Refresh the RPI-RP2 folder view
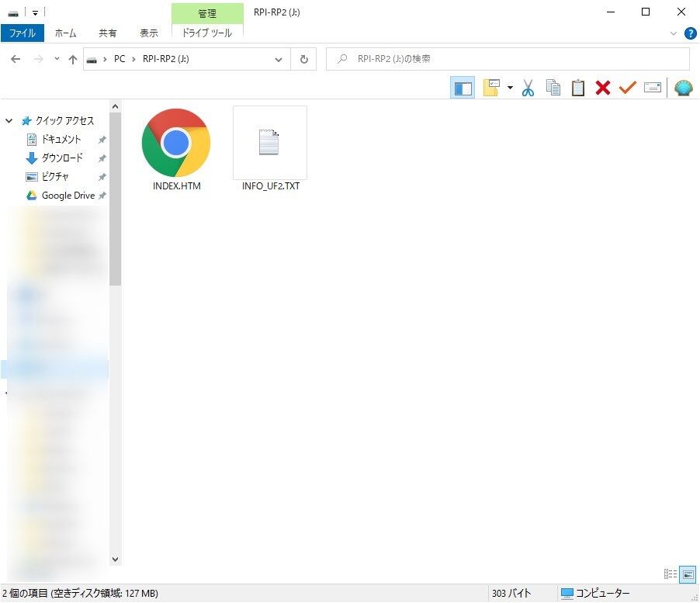The height and width of the screenshot is (603, 700). (303, 59)
